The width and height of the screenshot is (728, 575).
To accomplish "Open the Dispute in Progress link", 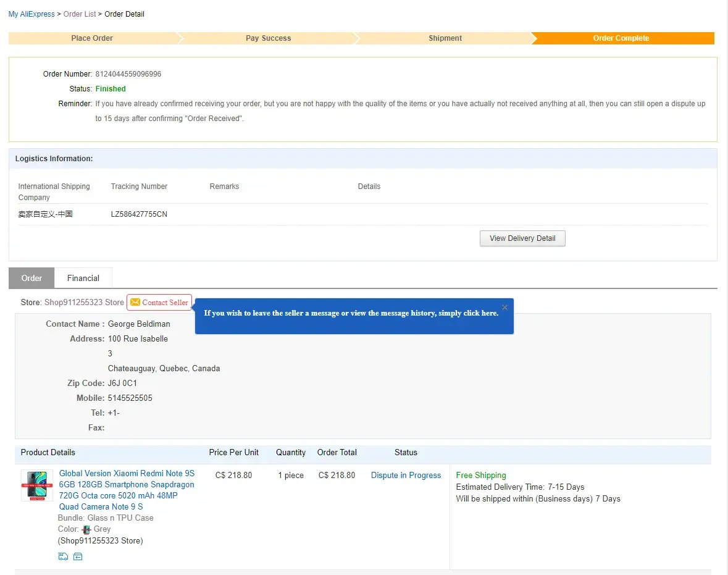I will (x=406, y=475).
